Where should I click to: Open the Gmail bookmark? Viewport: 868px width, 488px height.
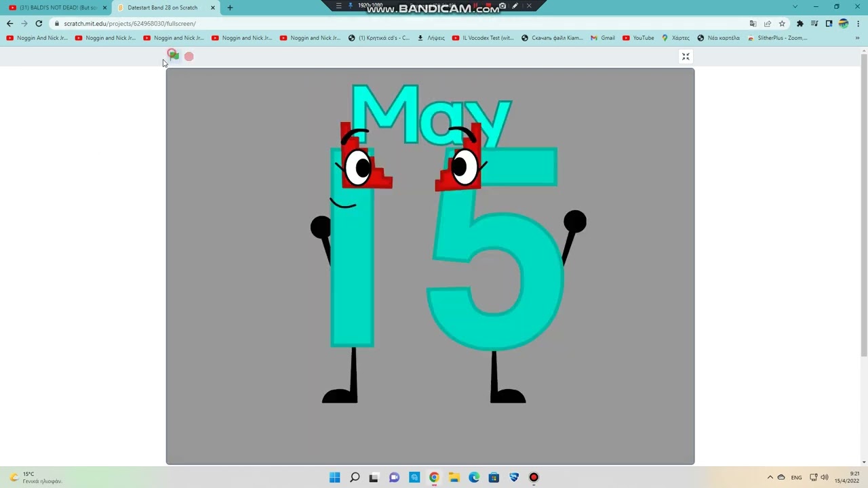coord(603,38)
